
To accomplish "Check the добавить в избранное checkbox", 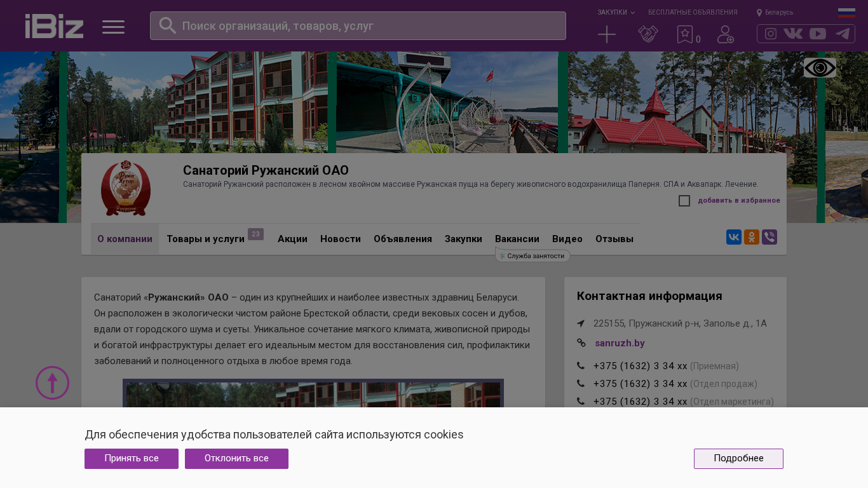I will tap(684, 201).
